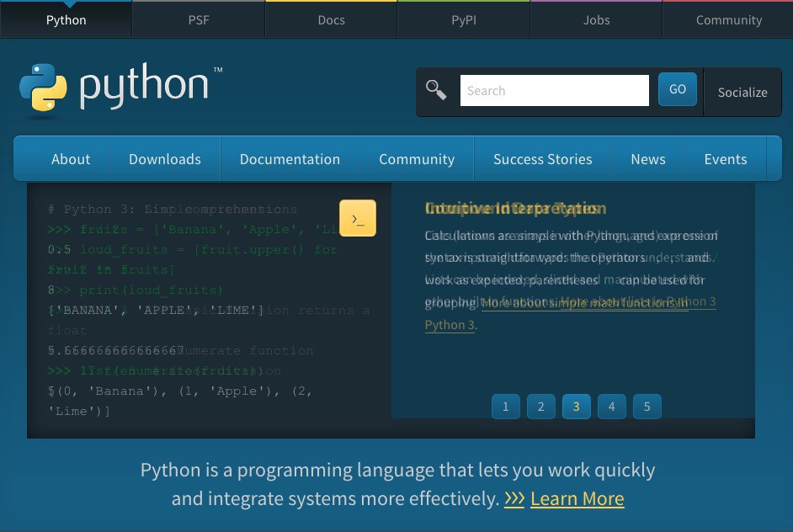The height and width of the screenshot is (532, 793).
Task: Follow the Learn More link
Action: point(577,498)
